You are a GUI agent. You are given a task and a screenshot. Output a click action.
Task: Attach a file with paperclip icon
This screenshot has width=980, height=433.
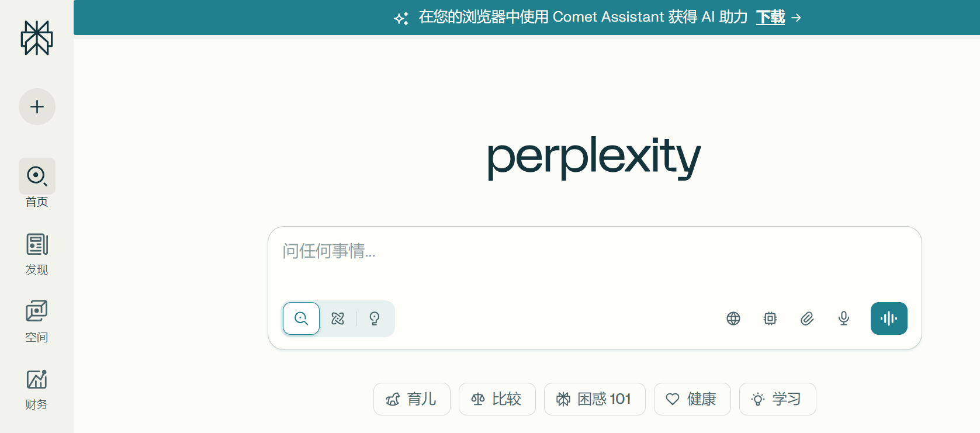coord(807,318)
